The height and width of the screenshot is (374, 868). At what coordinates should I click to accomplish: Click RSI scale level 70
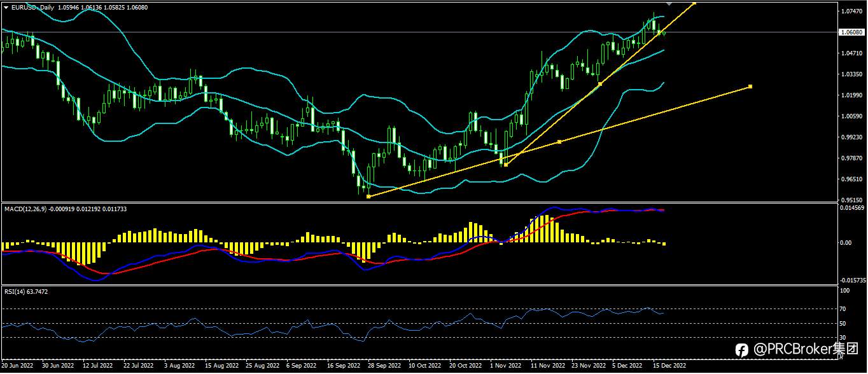[843, 309]
